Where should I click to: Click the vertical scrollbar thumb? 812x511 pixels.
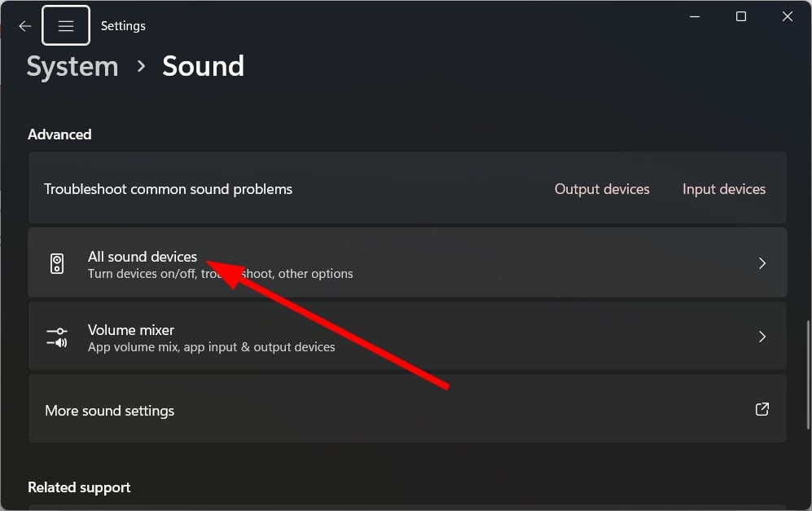coord(808,375)
